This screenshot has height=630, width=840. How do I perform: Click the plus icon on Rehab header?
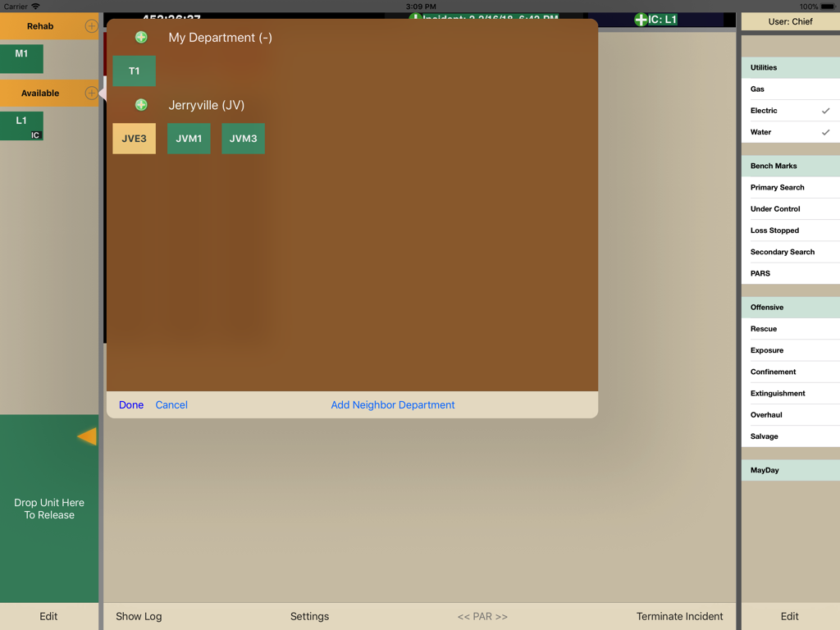(91, 26)
